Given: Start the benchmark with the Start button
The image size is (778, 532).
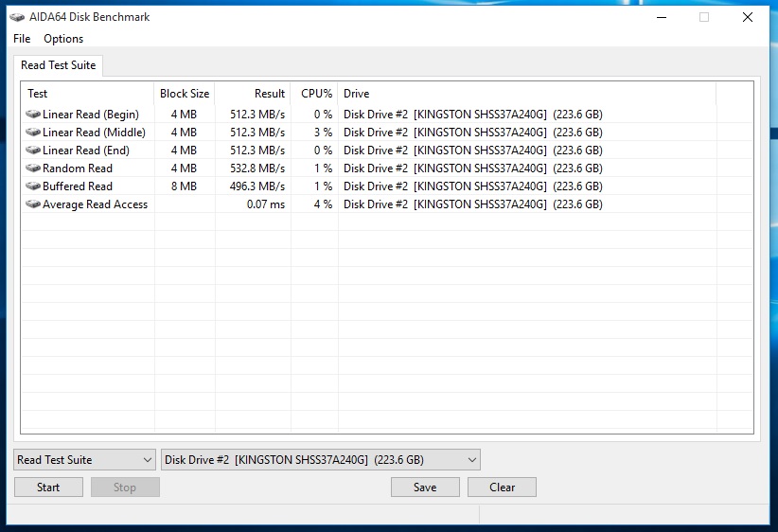Looking at the screenshot, I should point(48,488).
